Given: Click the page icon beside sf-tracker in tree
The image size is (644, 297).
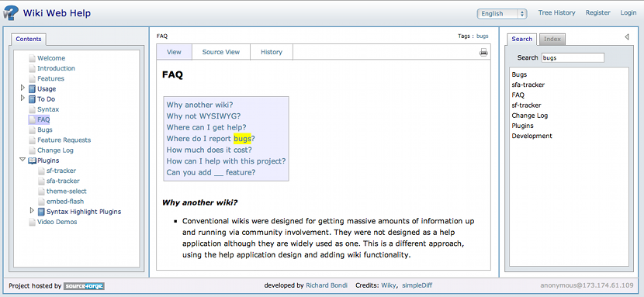Looking at the screenshot, I should pyautogui.click(x=41, y=171).
